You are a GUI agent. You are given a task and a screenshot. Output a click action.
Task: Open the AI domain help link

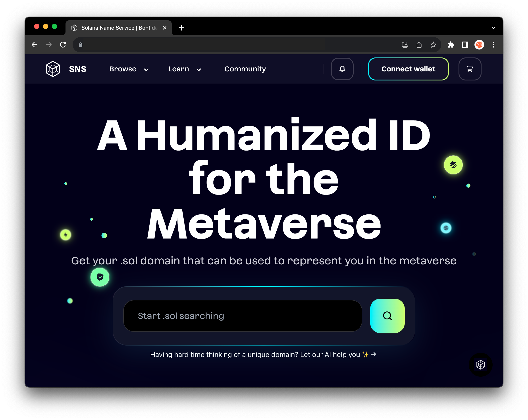click(x=263, y=354)
